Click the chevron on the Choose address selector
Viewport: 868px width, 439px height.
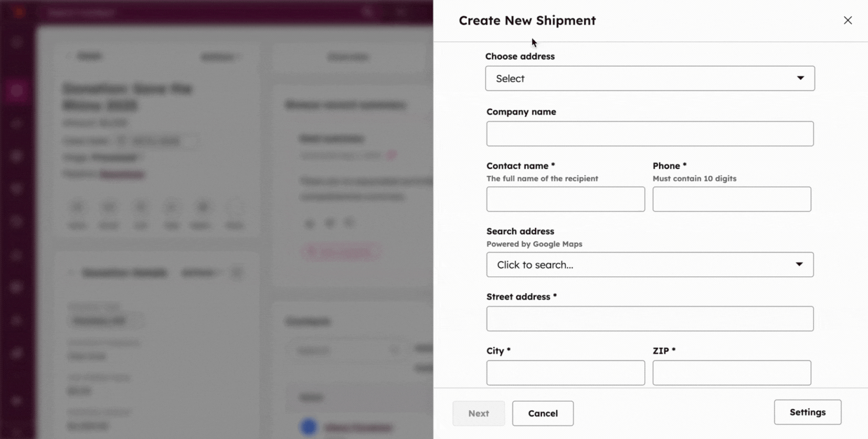pos(800,78)
